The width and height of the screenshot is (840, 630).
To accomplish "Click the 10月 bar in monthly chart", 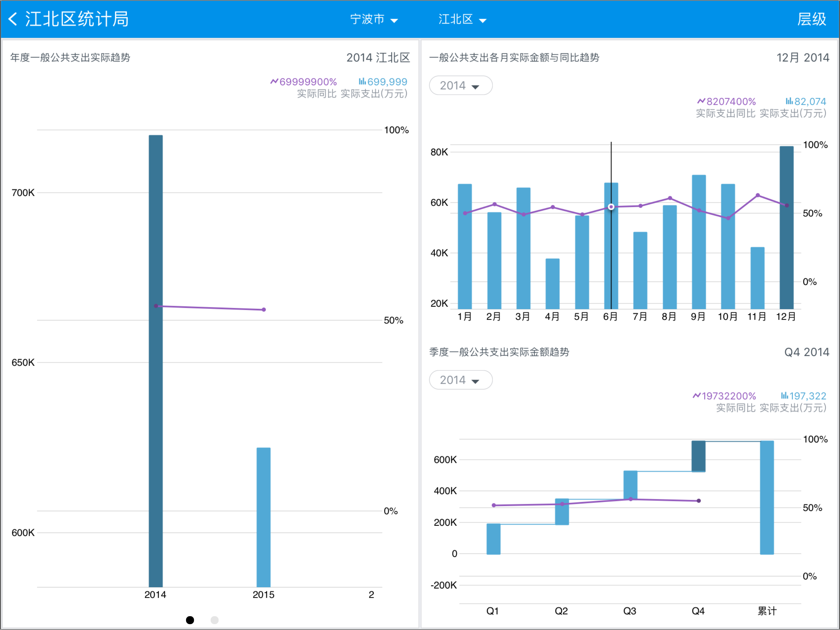I will pos(728,246).
